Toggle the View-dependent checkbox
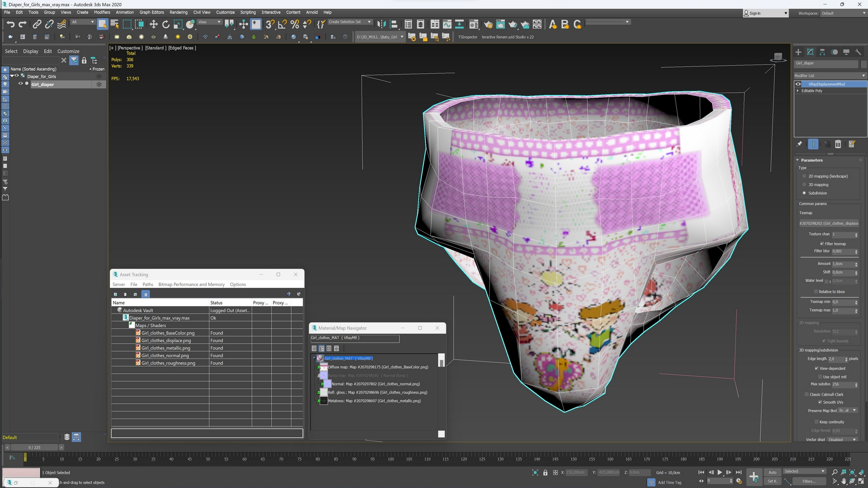The width and height of the screenshot is (868, 488). [816, 369]
